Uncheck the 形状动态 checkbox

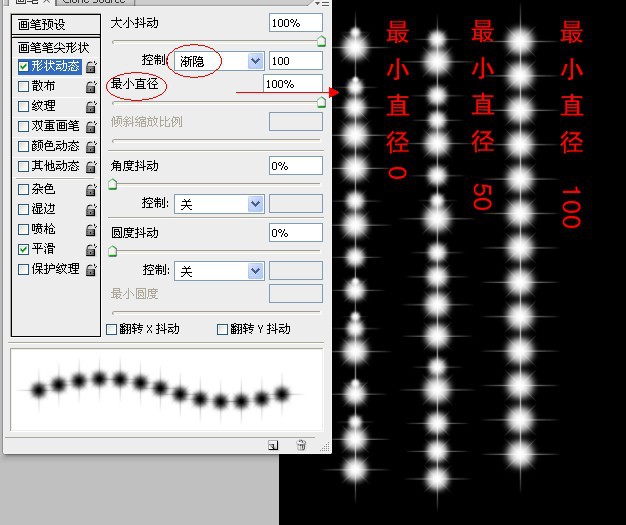[24, 66]
